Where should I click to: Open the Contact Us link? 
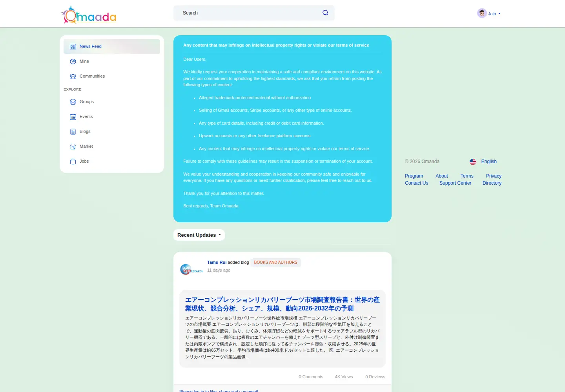point(417,183)
